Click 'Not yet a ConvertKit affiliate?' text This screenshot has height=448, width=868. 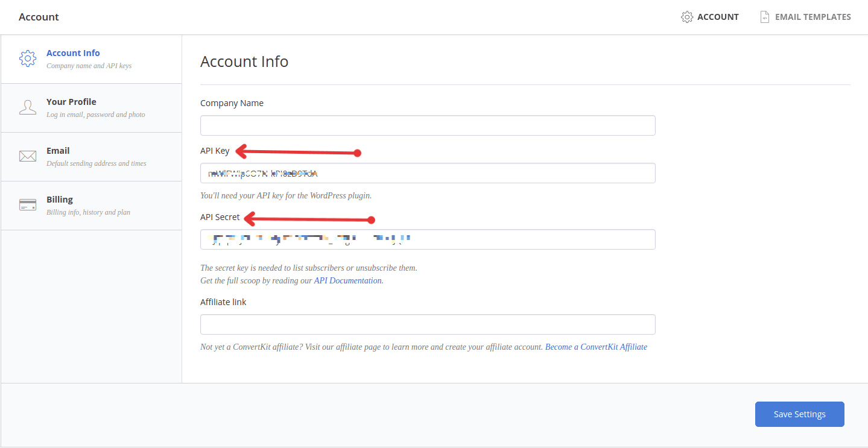[x=372, y=347]
